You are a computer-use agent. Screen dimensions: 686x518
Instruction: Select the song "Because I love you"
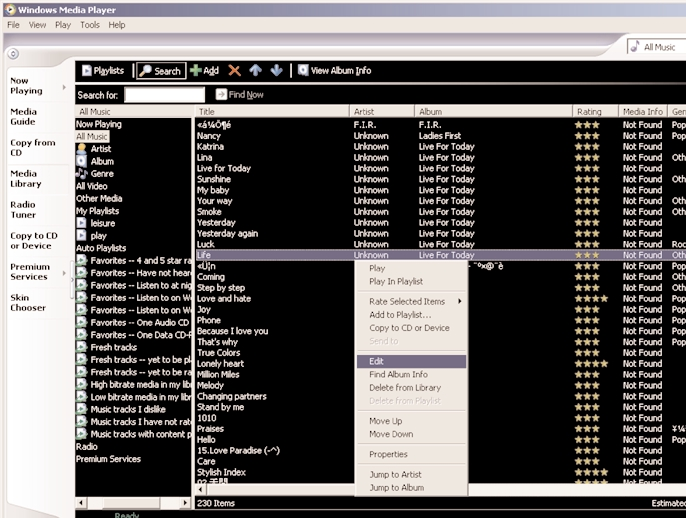[x=232, y=331]
